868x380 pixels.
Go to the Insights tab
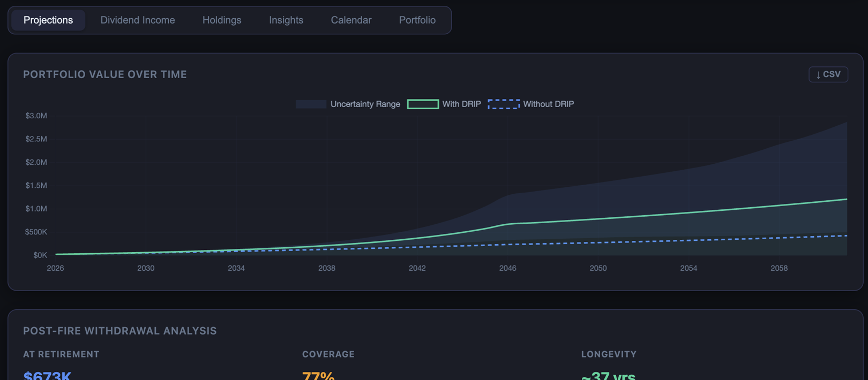tap(286, 20)
